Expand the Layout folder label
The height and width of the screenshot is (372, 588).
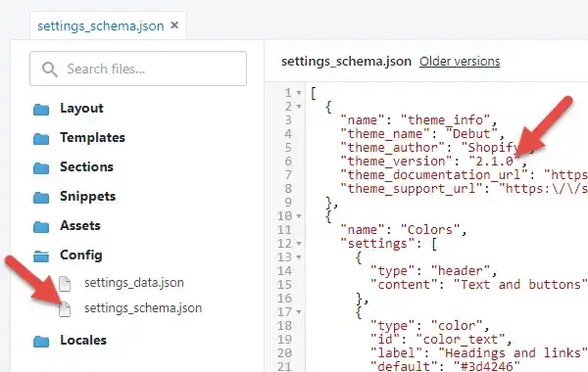click(81, 108)
